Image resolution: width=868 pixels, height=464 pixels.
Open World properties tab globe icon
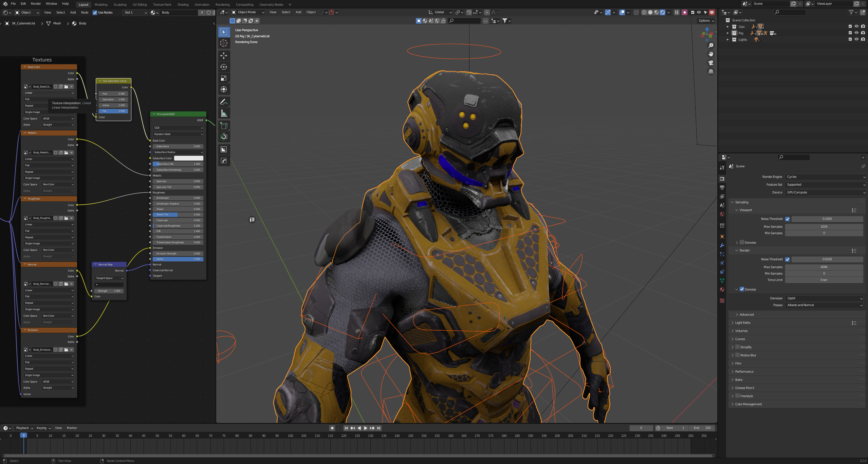pos(722,214)
